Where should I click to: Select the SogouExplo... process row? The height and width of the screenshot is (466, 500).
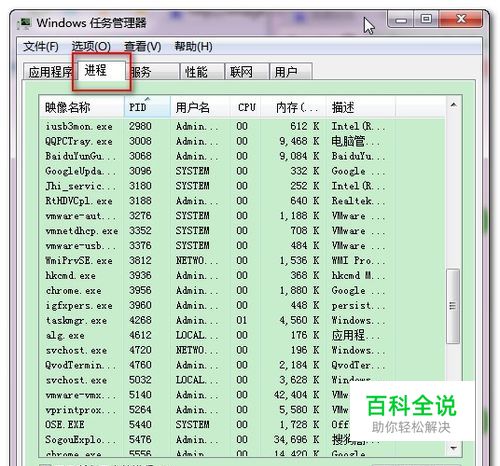(242, 439)
